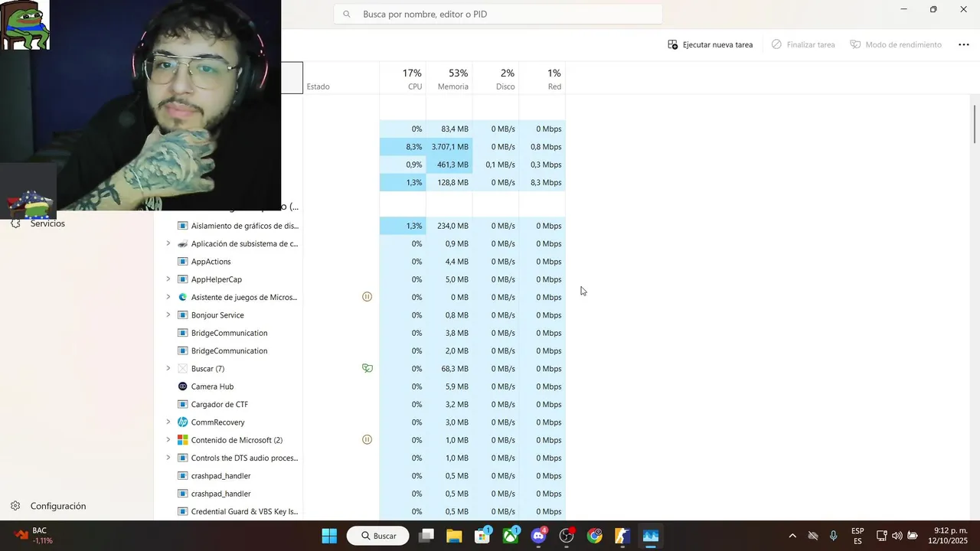
Task: Open File Explorer from the taskbar
Action: click(454, 536)
